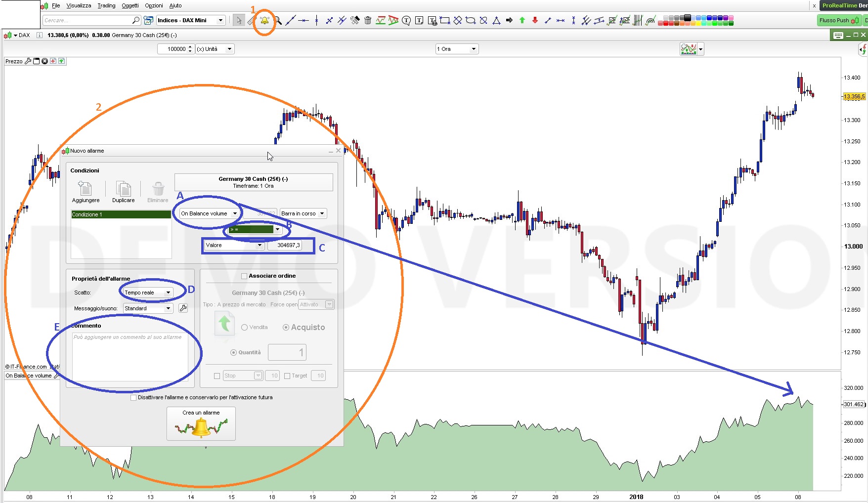Open the Indices - DAX Mini list dropdown

click(191, 20)
